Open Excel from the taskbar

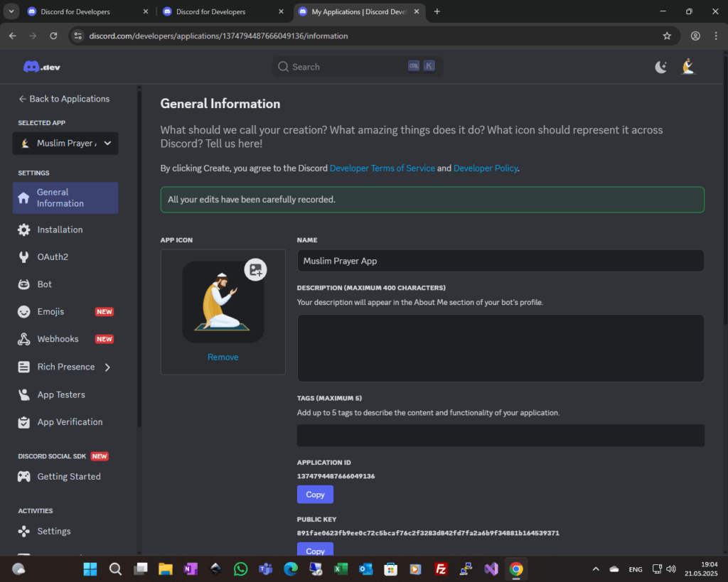pyautogui.click(x=341, y=569)
